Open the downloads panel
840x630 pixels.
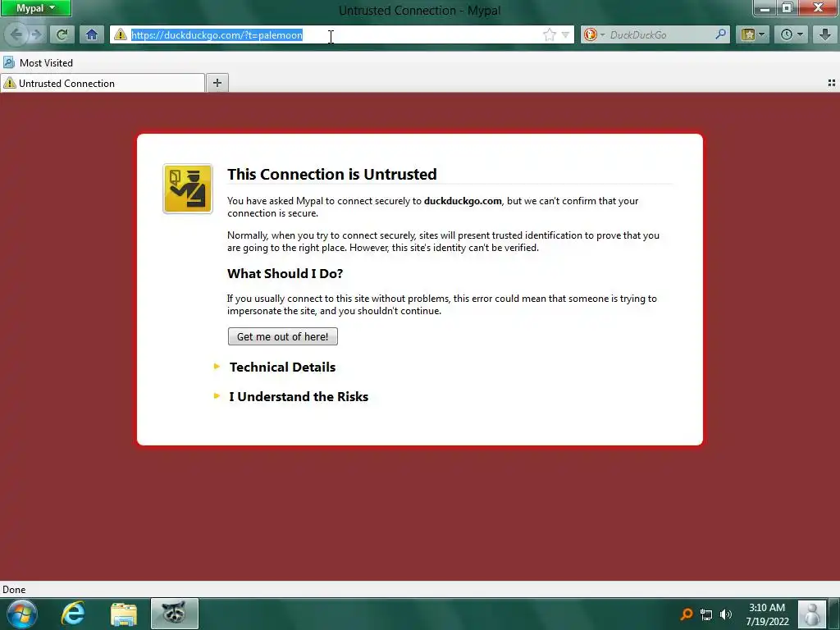825,34
